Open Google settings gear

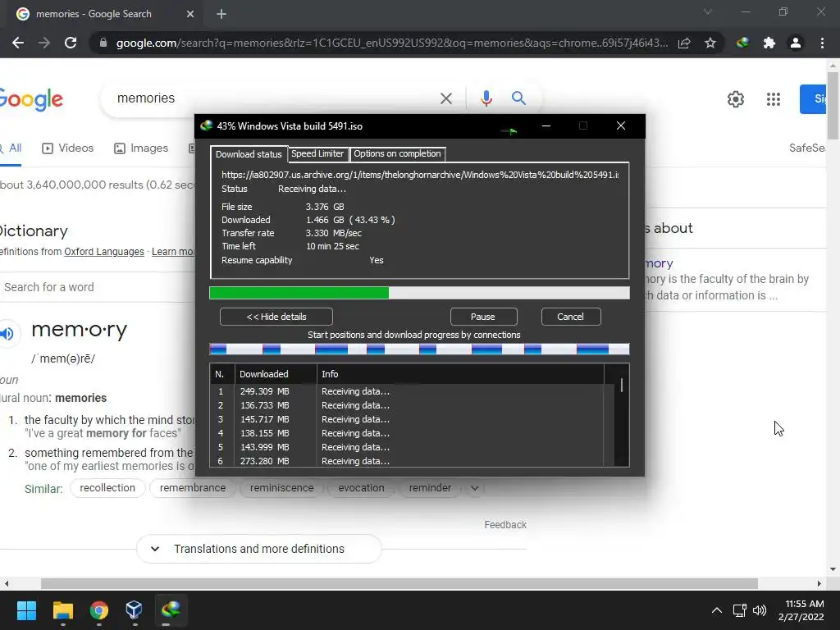pyautogui.click(x=736, y=99)
